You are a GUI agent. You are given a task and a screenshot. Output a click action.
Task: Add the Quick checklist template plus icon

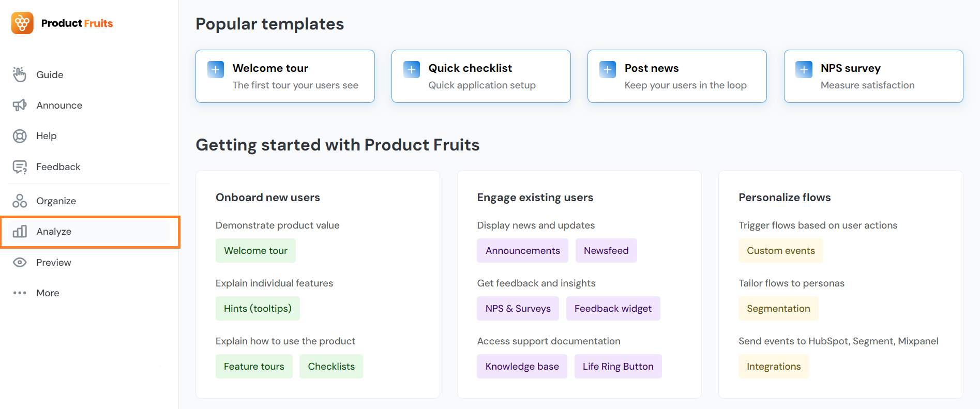click(412, 69)
